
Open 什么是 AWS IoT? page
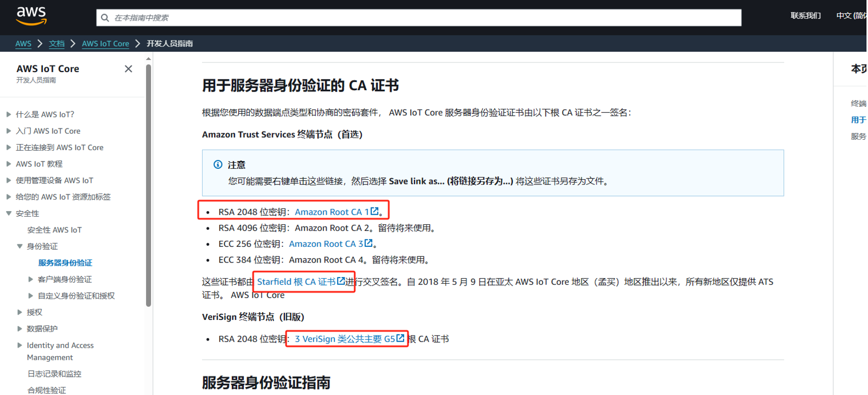pos(45,114)
